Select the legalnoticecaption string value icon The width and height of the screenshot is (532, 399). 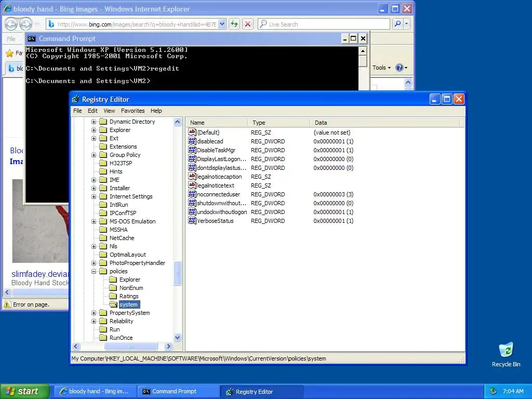pyautogui.click(x=192, y=177)
